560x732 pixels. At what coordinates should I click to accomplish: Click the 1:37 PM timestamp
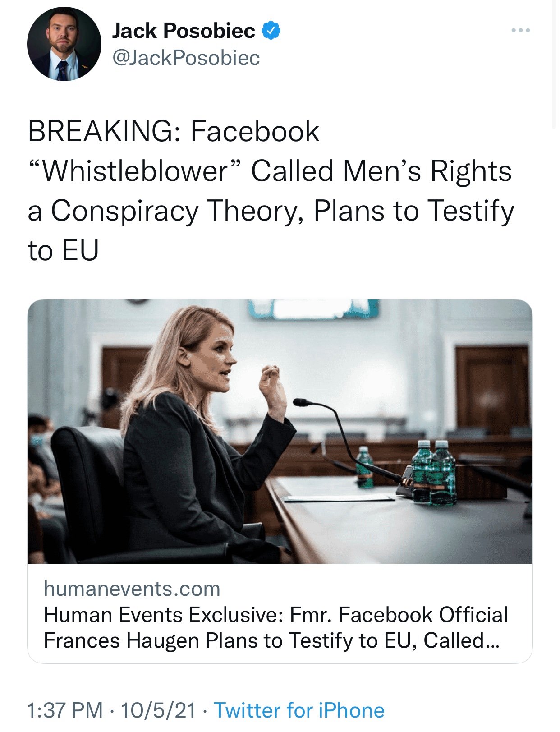[65, 710]
